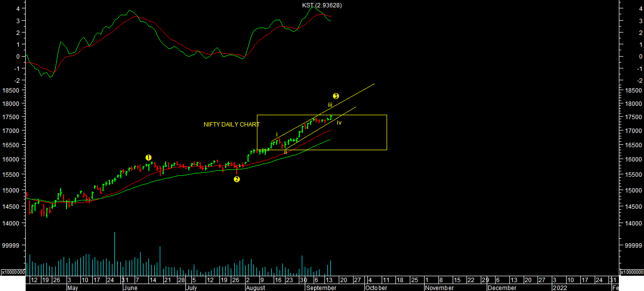This screenshot has width=644, height=291.
Task: Select the right x10000000 volume scale label
Action: pos(631,272)
